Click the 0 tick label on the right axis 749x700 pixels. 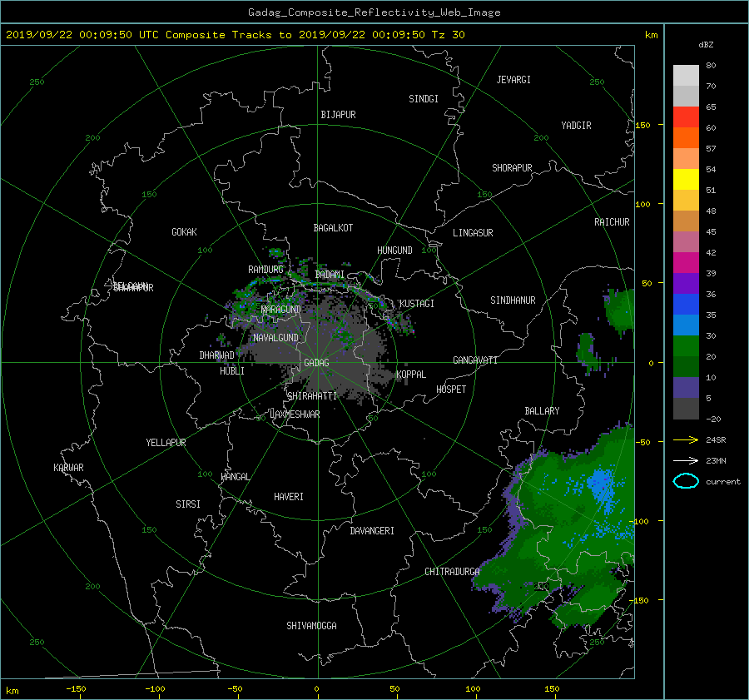651,363
